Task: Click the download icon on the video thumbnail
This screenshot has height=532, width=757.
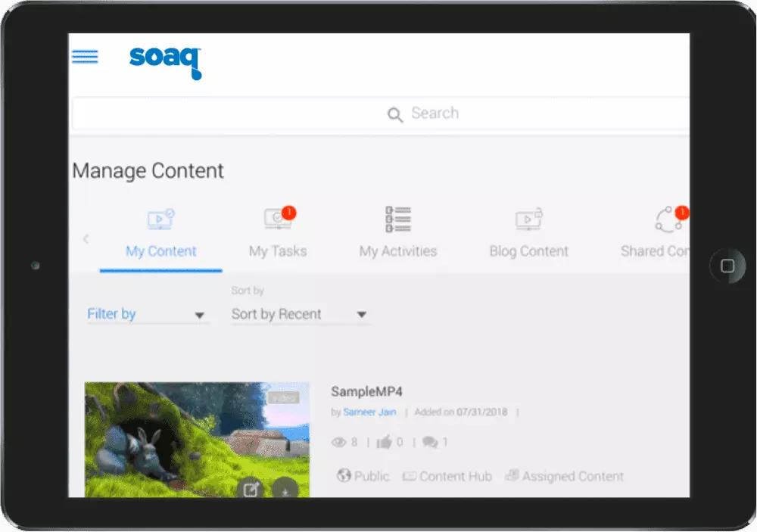Action: tap(285, 490)
